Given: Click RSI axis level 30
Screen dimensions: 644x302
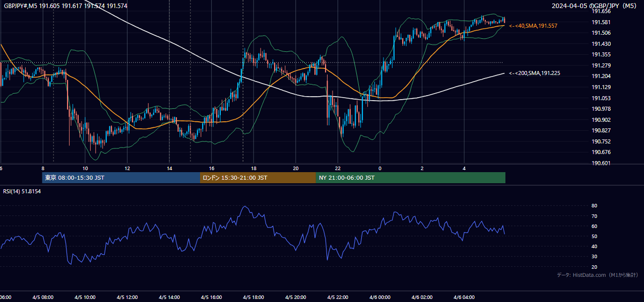Looking at the screenshot, I should point(594,257).
